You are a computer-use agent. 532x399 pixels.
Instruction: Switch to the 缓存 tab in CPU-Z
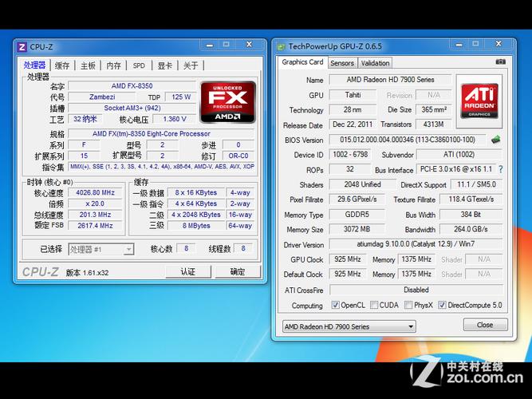pyautogui.click(x=62, y=65)
